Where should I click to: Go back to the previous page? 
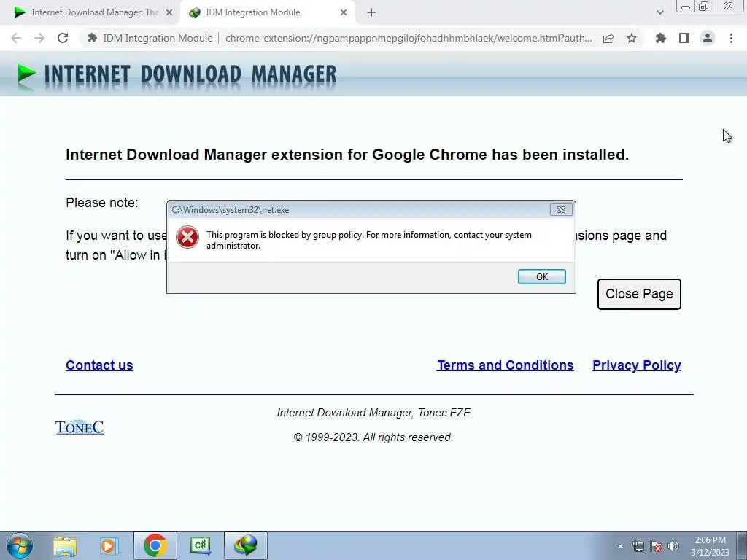pos(16,38)
